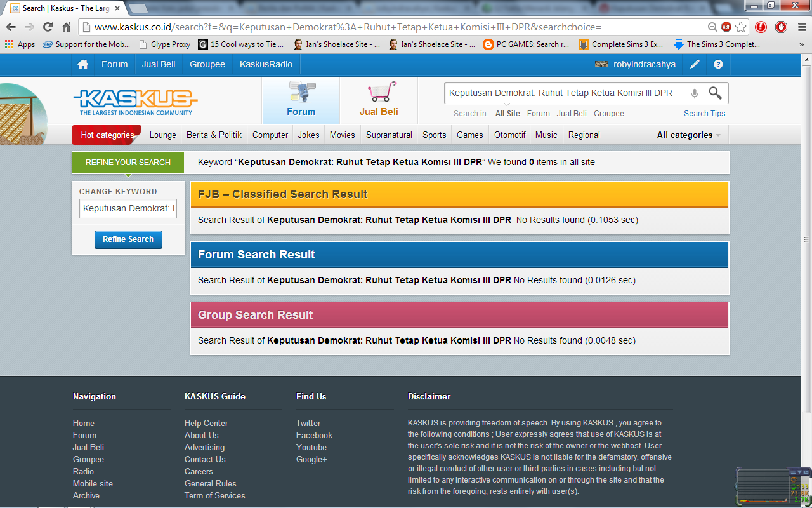Viewport: 812px width, 508px height.
Task: Click the page vertical scrollbar thumb
Action: 806,239
